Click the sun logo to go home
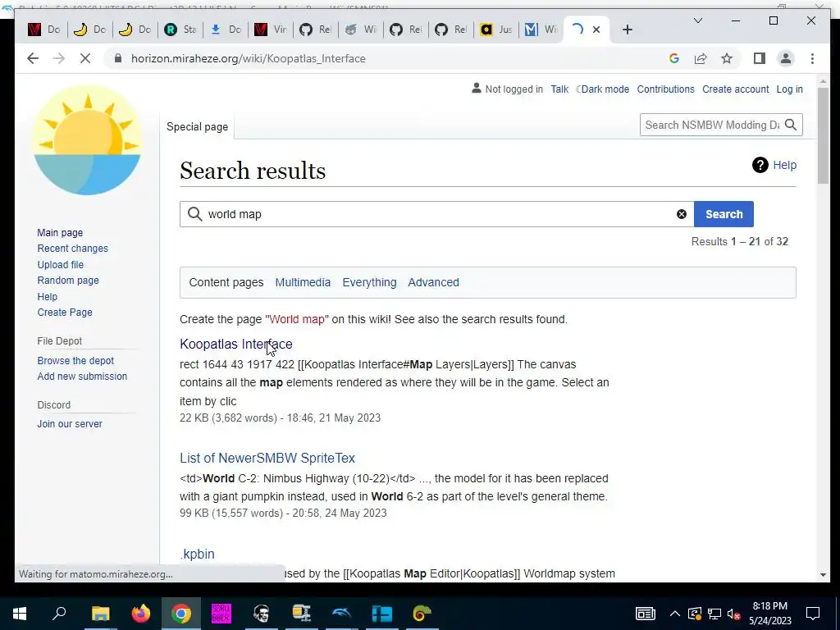Viewport: 840px width, 630px height. (87, 141)
